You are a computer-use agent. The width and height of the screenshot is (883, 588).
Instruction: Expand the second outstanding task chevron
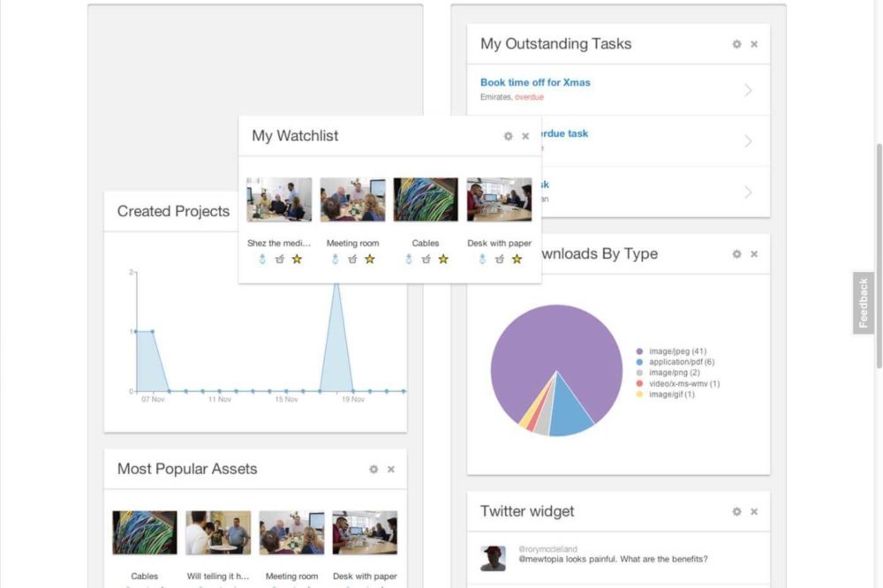pos(748,141)
